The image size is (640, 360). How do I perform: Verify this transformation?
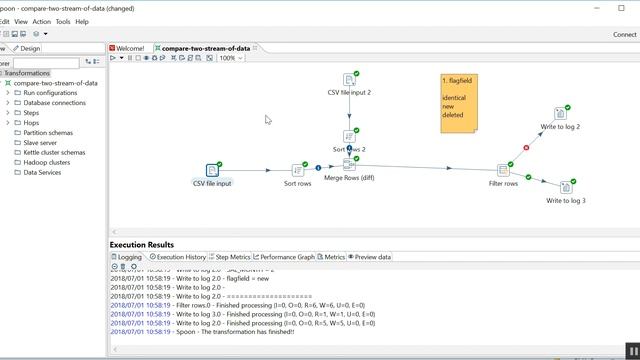pos(174,58)
